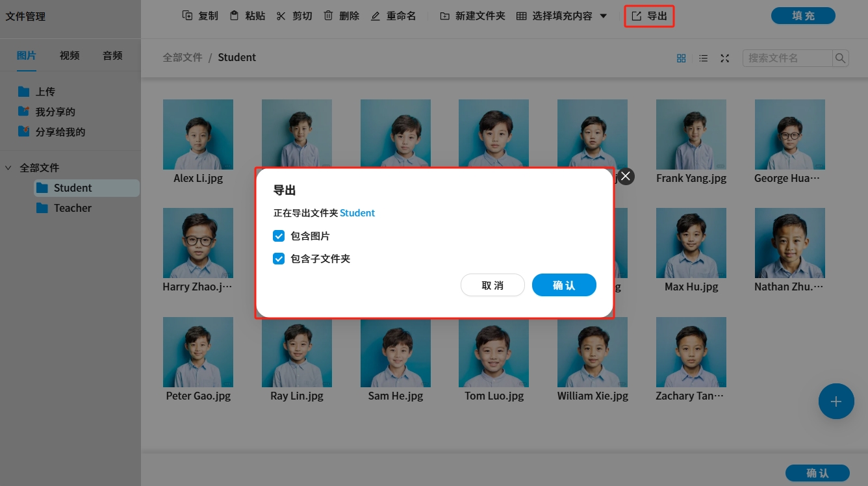868x486 pixels.
Task: Select the George Hua thumbnail
Action: pyautogui.click(x=790, y=134)
